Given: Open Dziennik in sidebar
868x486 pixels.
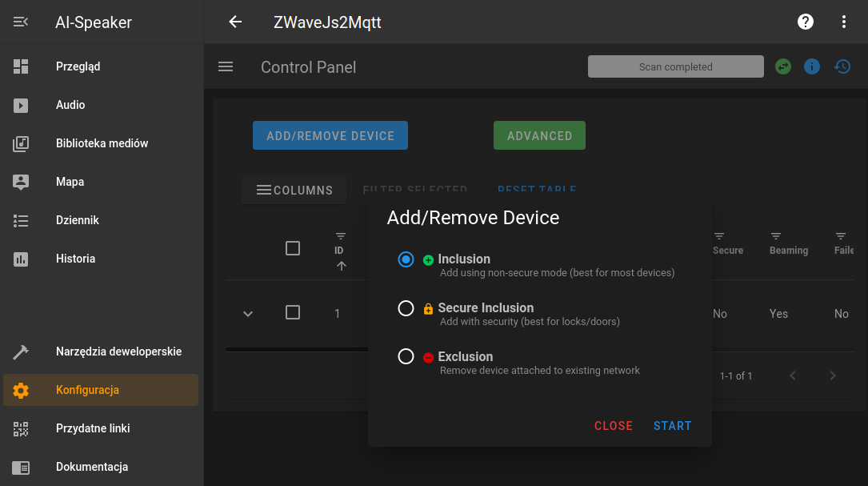Looking at the screenshot, I should [102, 220].
